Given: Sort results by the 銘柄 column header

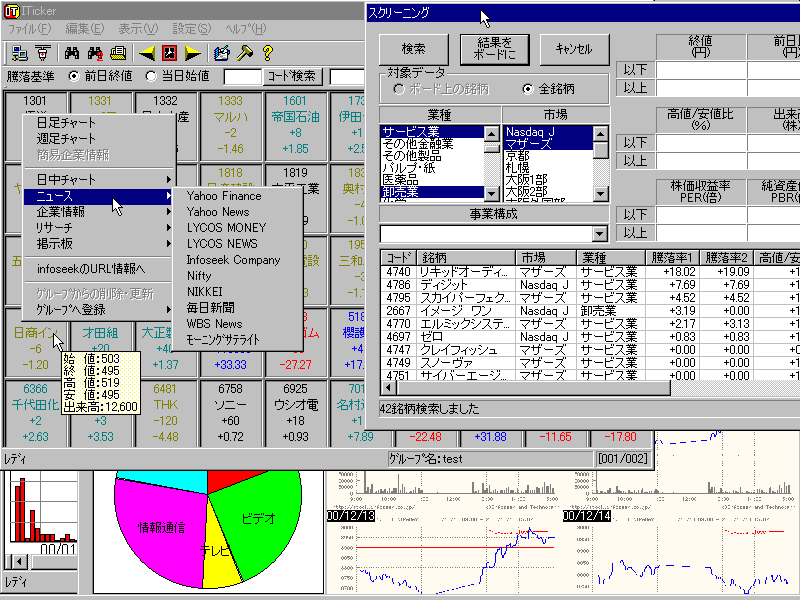Looking at the screenshot, I should (x=466, y=258).
